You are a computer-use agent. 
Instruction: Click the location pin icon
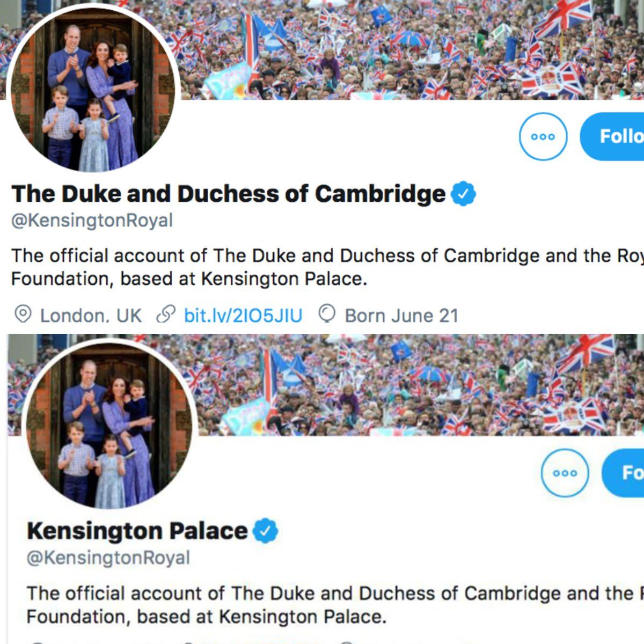point(23,314)
